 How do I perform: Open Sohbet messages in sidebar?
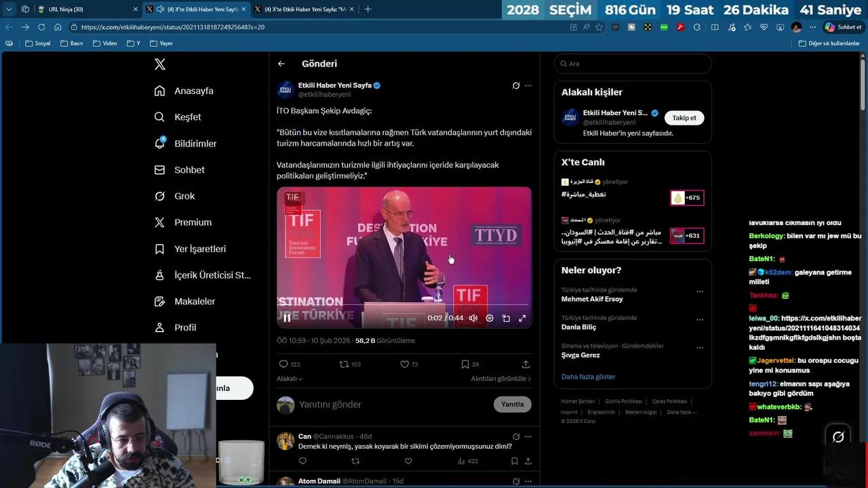pos(179,170)
